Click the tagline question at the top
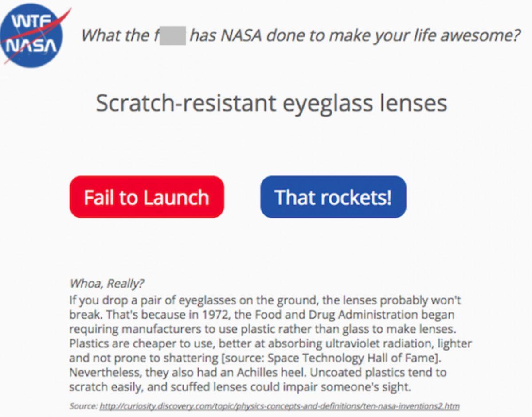Screen dimensions: 532x417 (301, 35)
